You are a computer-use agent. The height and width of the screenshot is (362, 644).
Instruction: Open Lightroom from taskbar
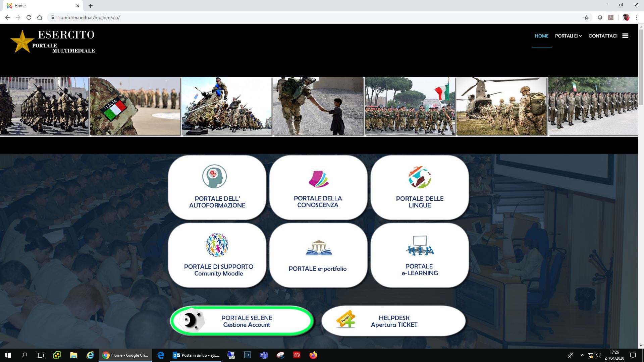pos(248,355)
